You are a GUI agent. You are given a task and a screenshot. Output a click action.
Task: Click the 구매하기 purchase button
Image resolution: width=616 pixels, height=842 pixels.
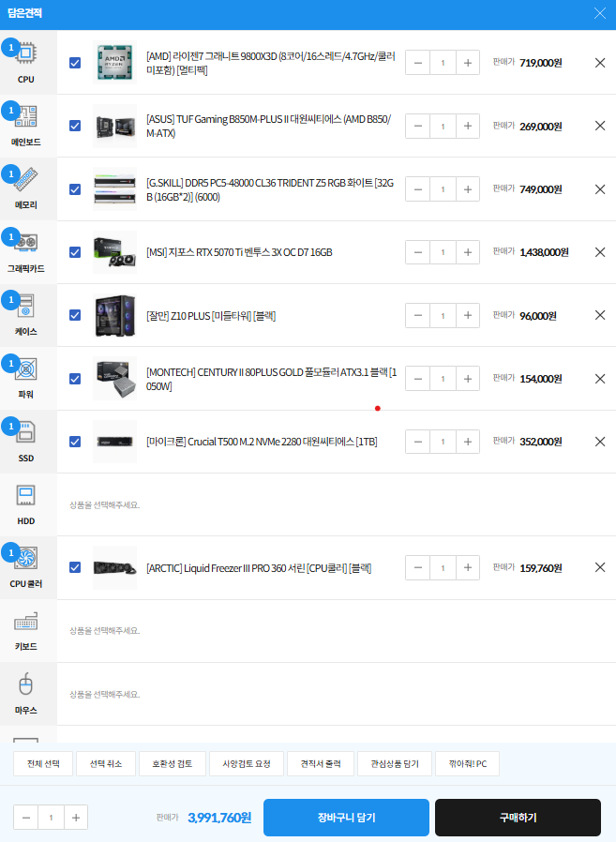[518, 818]
